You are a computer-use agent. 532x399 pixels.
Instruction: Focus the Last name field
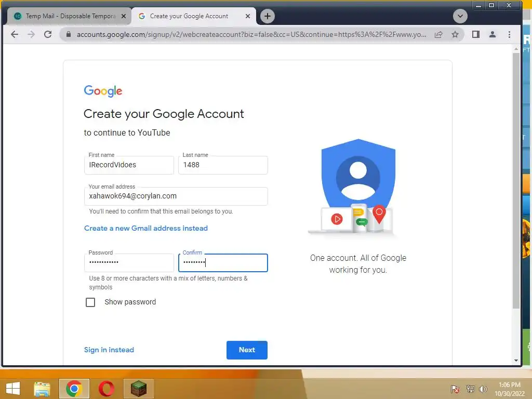[223, 165]
